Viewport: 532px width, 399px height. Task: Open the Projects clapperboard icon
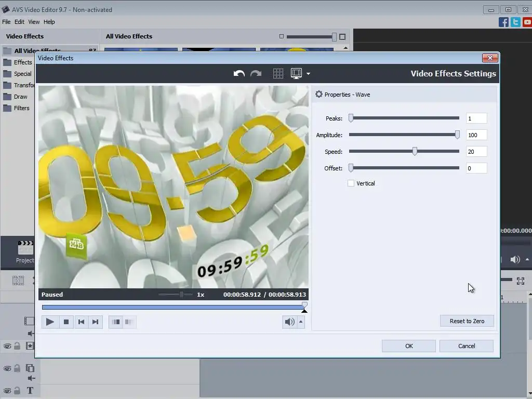click(x=25, y=248)
